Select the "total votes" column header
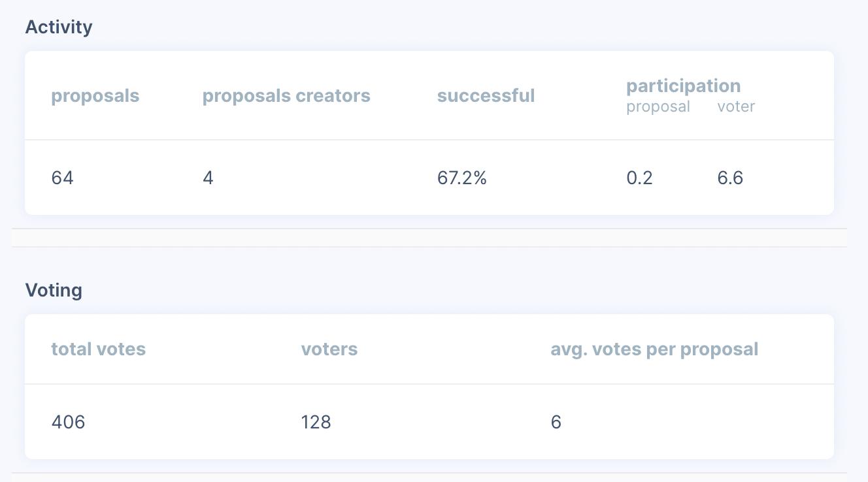868x482 pixels. pos(99,349)
